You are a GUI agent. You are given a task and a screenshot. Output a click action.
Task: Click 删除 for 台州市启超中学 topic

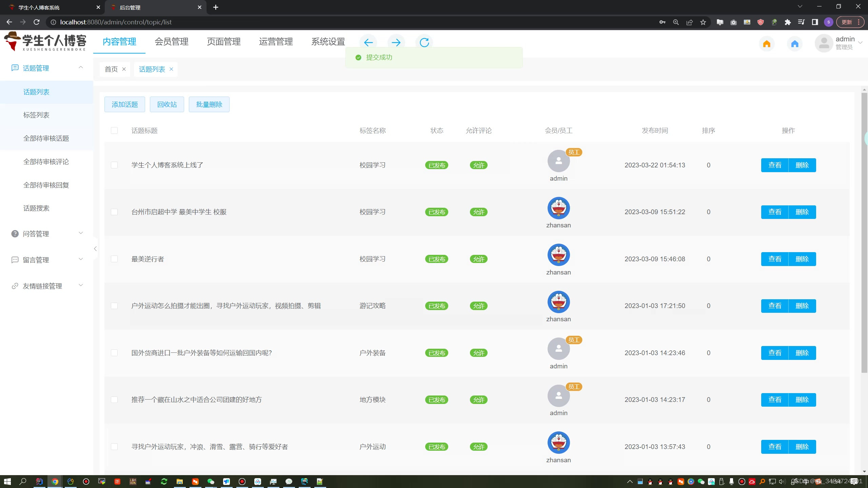[x=802, y=212]
